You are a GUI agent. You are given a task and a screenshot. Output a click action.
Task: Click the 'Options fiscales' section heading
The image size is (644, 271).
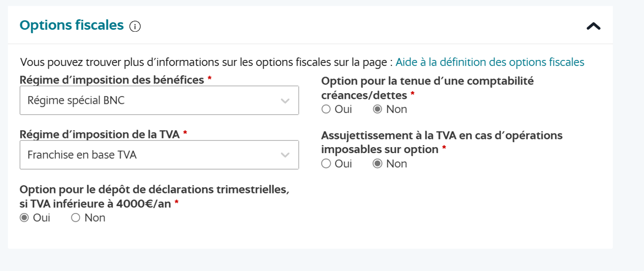[x=71, y=25]
